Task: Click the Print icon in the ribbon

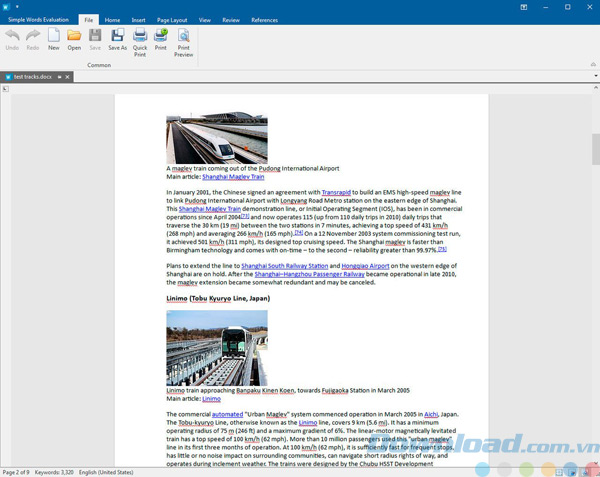Action: click(161, 38)
